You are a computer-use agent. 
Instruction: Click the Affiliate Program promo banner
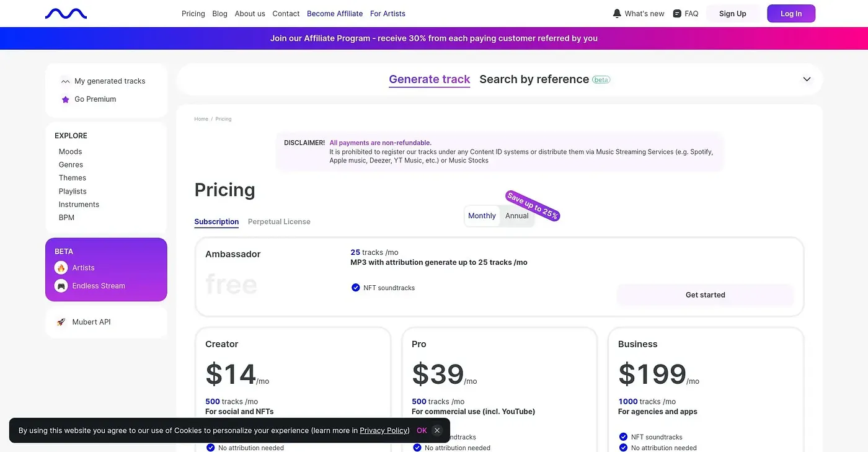[x=434, y=38]
